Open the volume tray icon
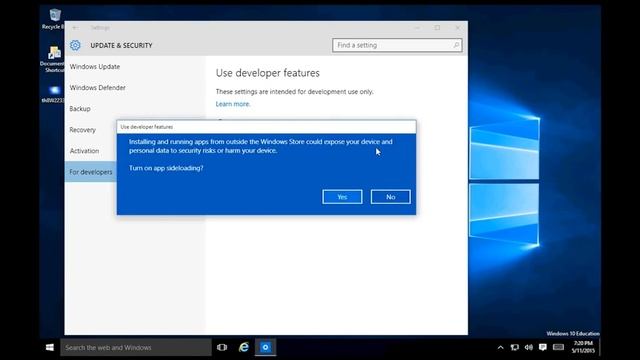640x360 pixels. (x=529, y=347)
